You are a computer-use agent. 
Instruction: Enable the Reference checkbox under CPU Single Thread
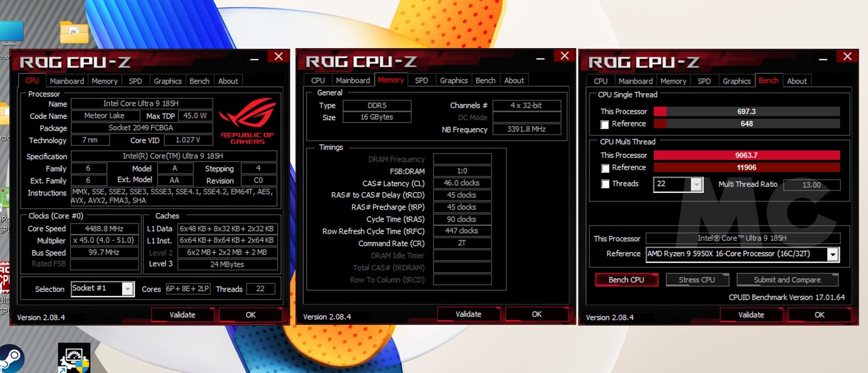point(605,124)
